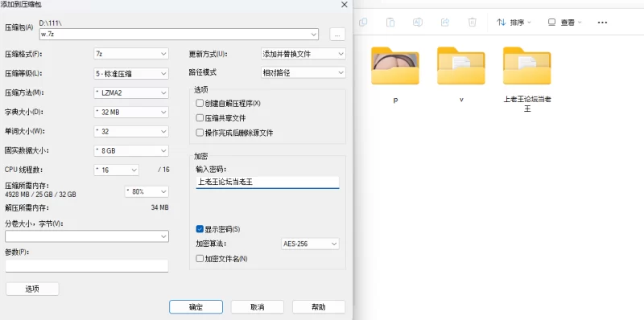Select the folder named v
Viewport: 644px width, 320px height.
click(x=461, y=76)
